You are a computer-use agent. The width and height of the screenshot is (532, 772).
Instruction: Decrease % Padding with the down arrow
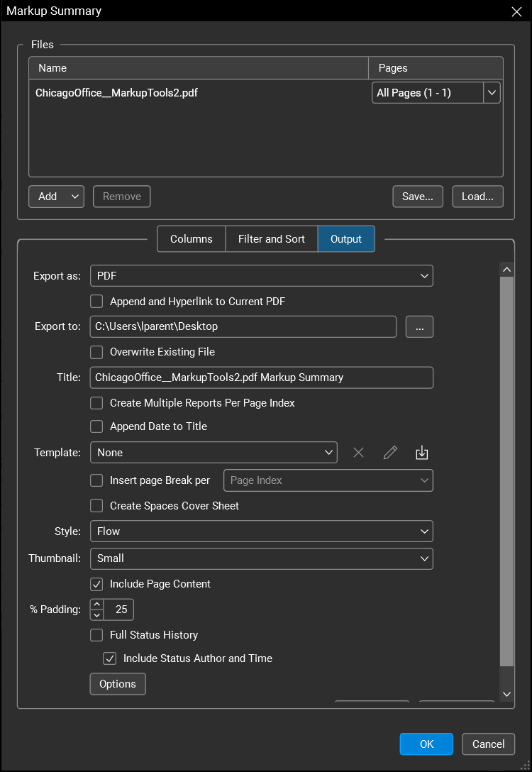97,615
